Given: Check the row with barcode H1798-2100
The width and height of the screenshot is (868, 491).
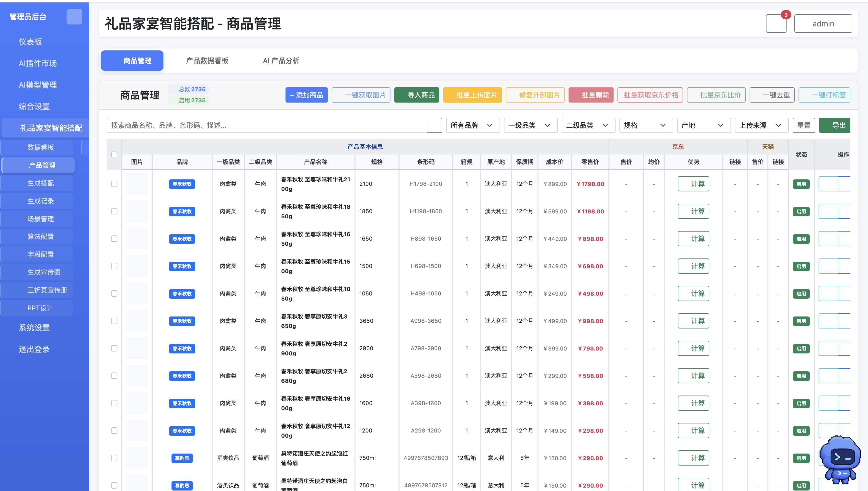Looking at the screenshot, I should coord(114,184).
